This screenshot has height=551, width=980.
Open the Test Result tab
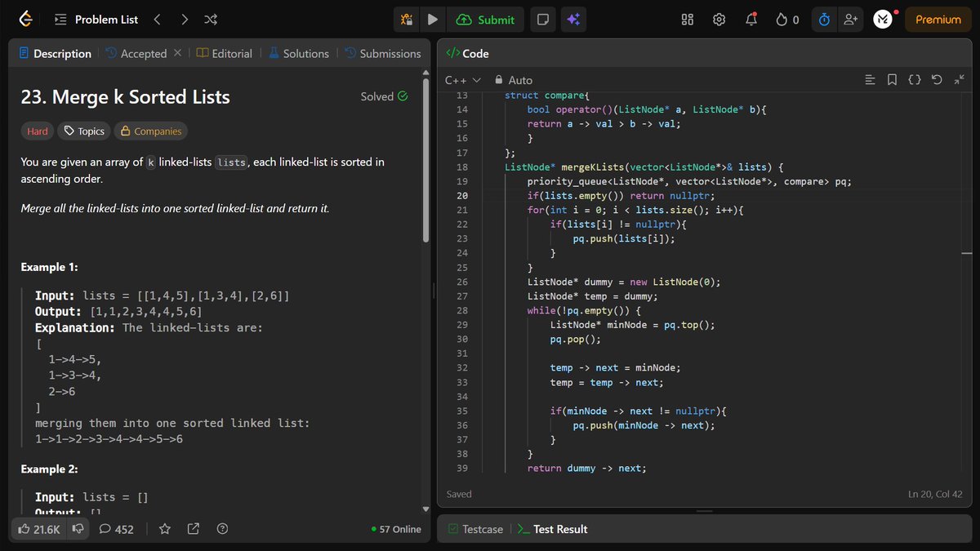point(553,529)
